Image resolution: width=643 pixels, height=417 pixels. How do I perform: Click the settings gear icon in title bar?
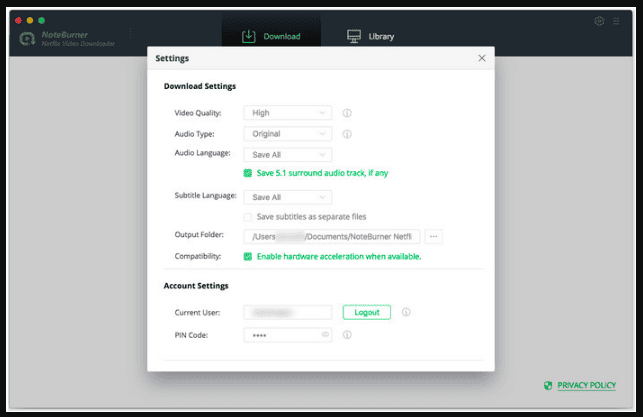click(599, 21)
